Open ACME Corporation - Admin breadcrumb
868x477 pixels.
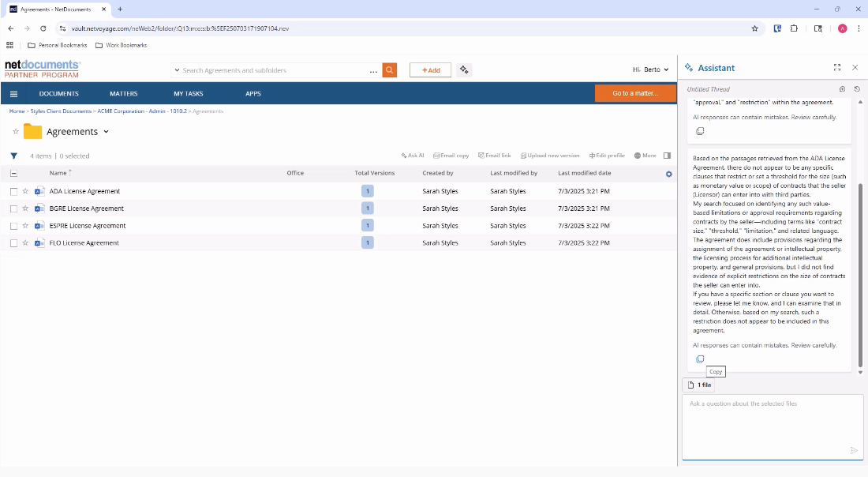(142, 111)
